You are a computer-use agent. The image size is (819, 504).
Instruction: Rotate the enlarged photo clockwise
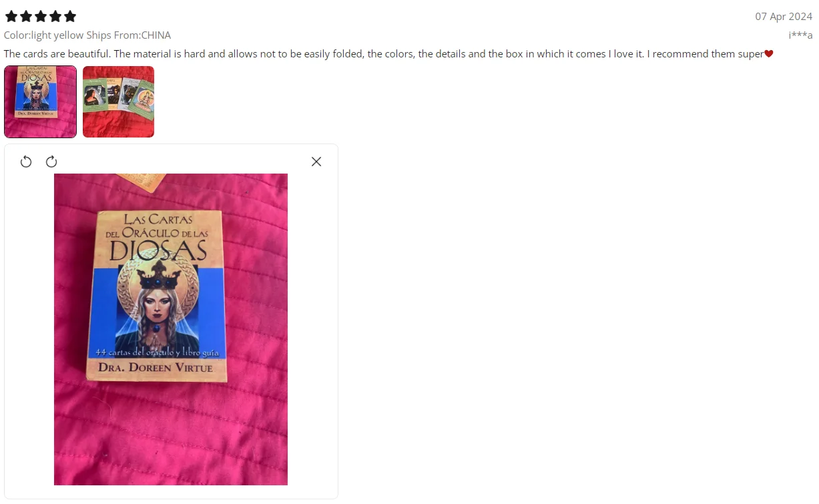tap(51, 162)
